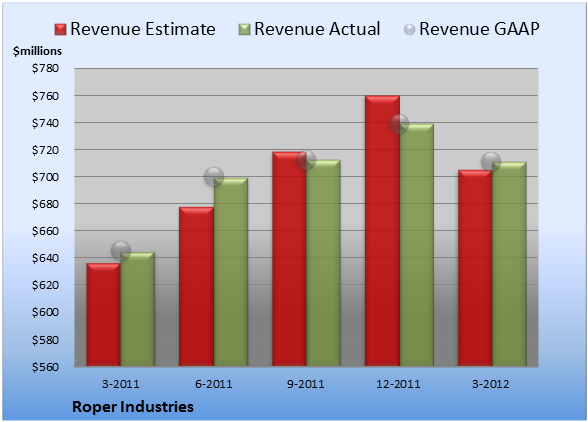Select the green actual bar for 3-2011
The width and height of the screenshot is (588, 422).
pyautogui.click(x=138, y=309)
